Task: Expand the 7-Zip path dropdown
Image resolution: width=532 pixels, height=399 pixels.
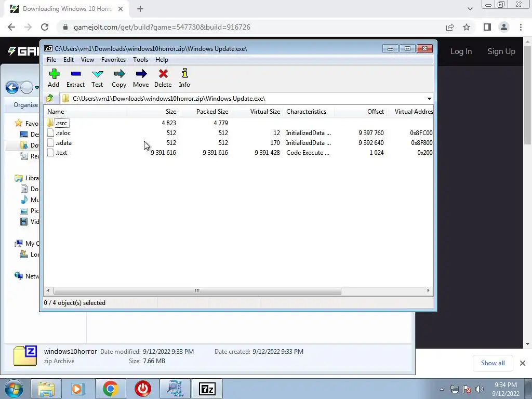Action: coord(429,98)
